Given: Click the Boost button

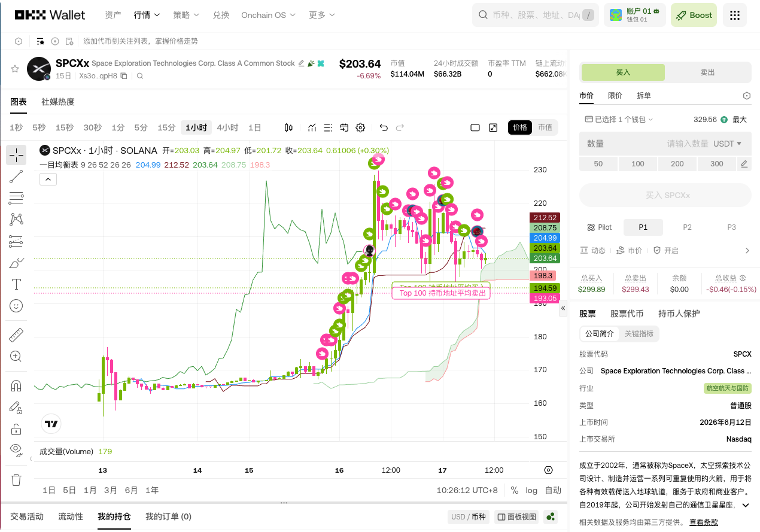Looking at the screenshot, I should [694, 15].
